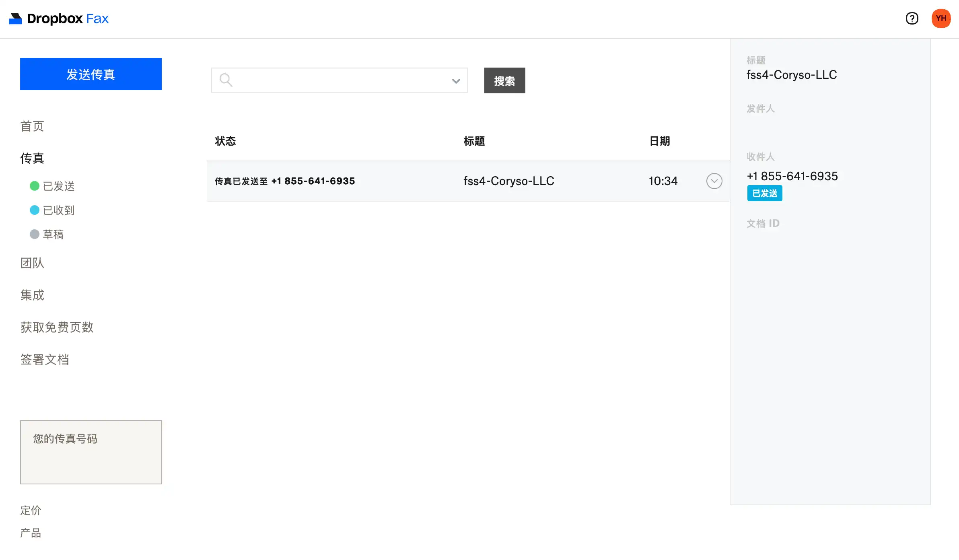Open the help question mark icon
Viewport: 959px width, 560px height.
point(912,19)
